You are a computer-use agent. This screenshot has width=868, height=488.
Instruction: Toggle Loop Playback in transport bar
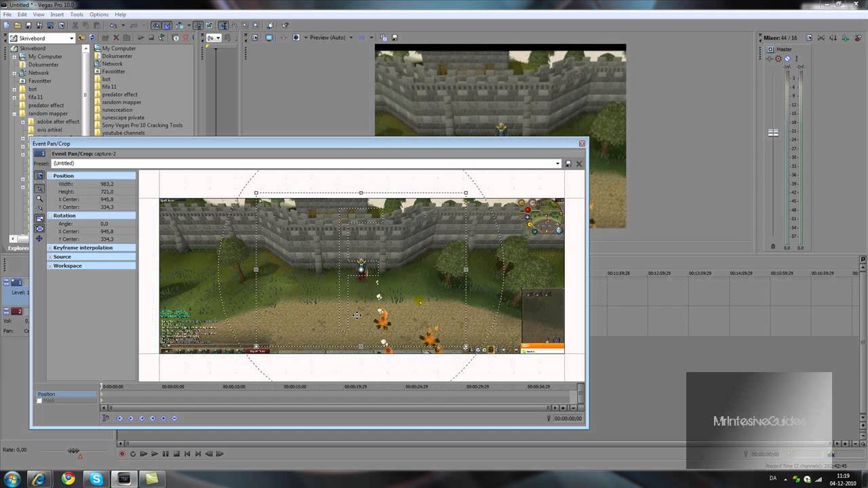pyautogui.click(x=133, y=454)
